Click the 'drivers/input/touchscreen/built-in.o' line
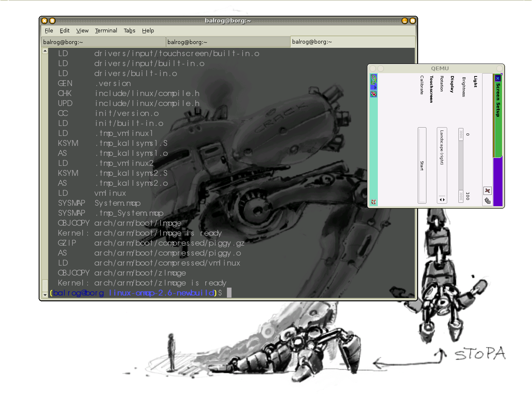Image resolution: width=532 pixels, height=399 pixels. pyautogui.click(x=177, y=54)
